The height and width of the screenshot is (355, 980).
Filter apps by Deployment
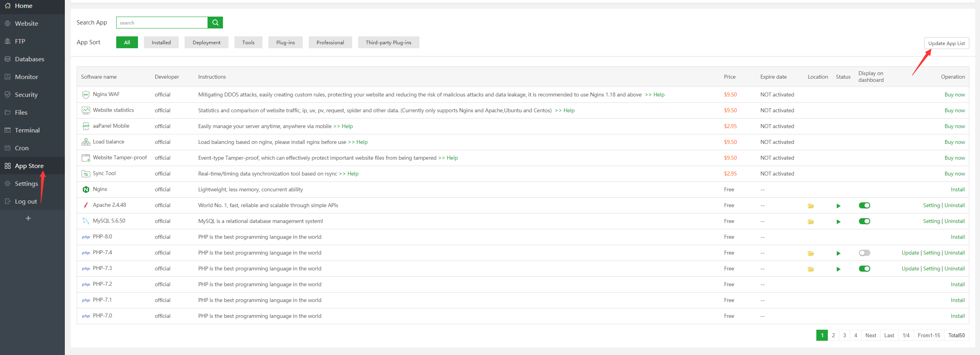pyautogui.click(x=206, y=42)
